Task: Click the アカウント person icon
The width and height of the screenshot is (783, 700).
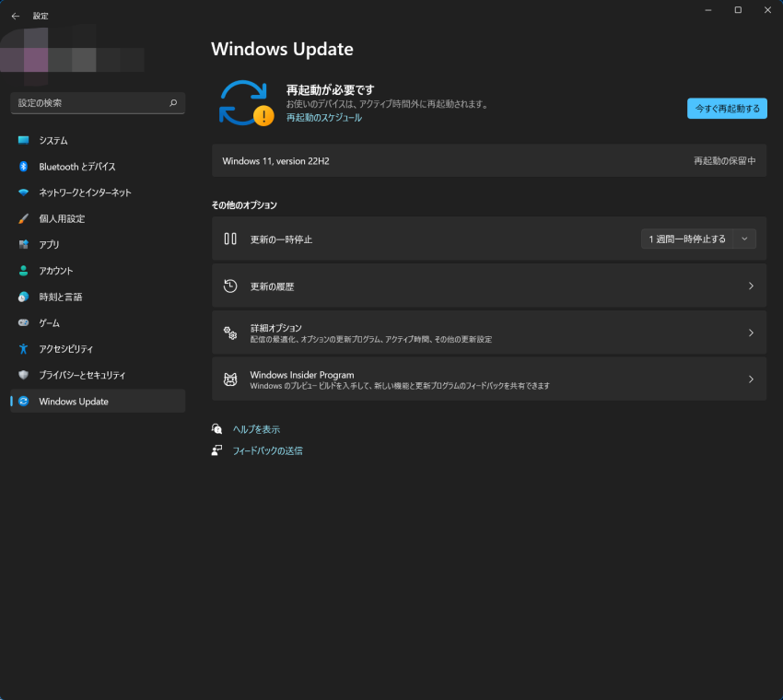Action: pyautogui.click(x=23, y=271)
